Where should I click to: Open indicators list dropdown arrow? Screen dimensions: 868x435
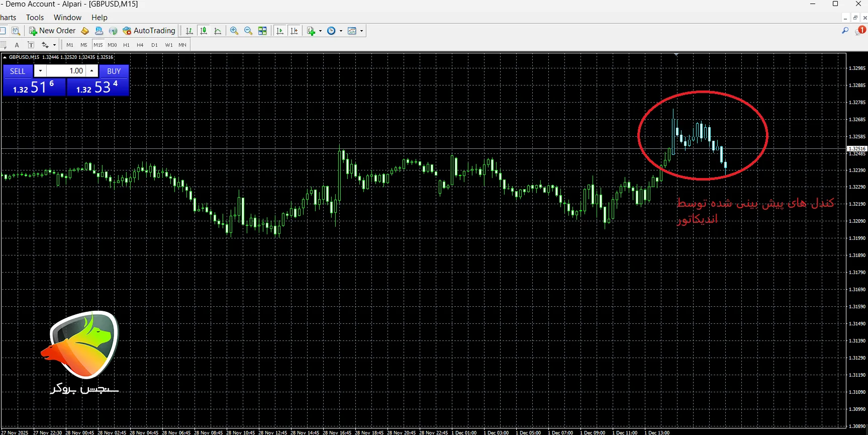tap(320, 31)
